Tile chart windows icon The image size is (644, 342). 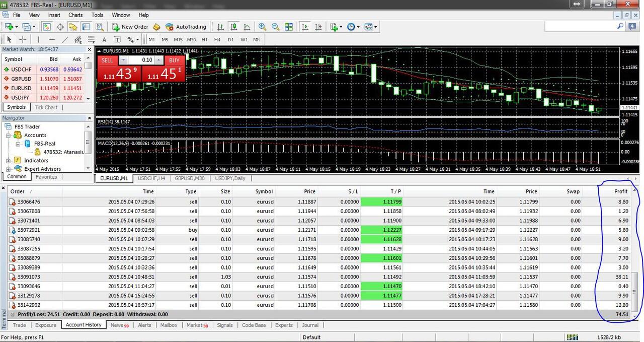(289, 27)
